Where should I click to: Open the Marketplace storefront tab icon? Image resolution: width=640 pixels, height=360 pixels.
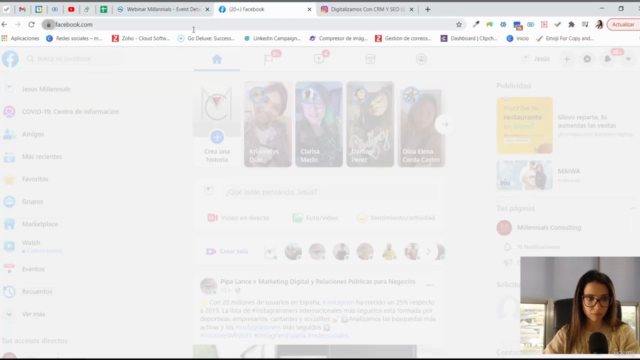(370, 59)
